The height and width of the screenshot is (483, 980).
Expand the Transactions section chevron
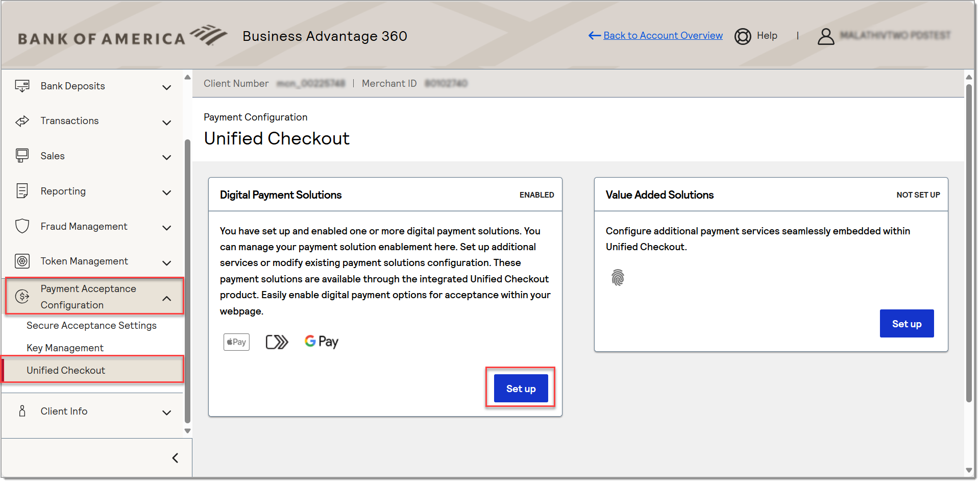[x=166, y=123]
